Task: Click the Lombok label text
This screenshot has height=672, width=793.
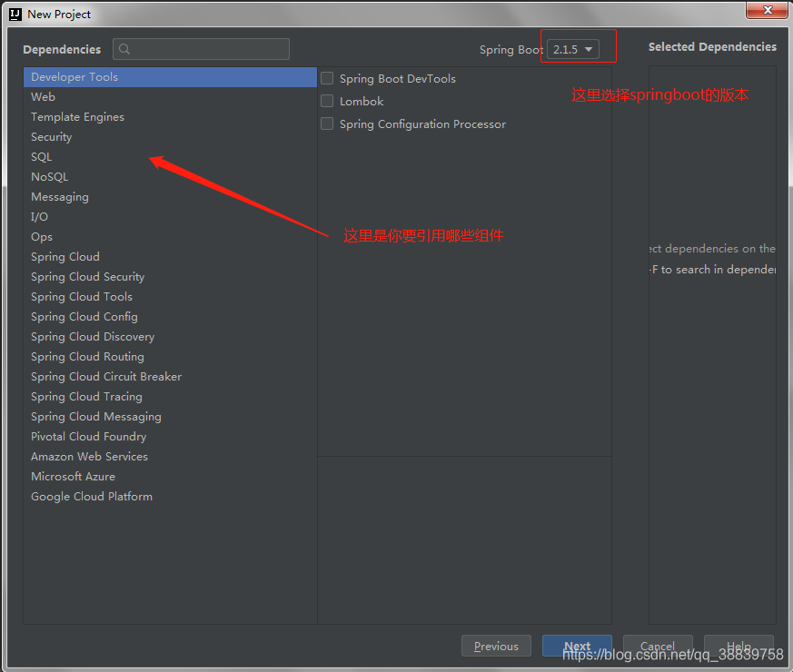Action: click(x=362, y=101)
